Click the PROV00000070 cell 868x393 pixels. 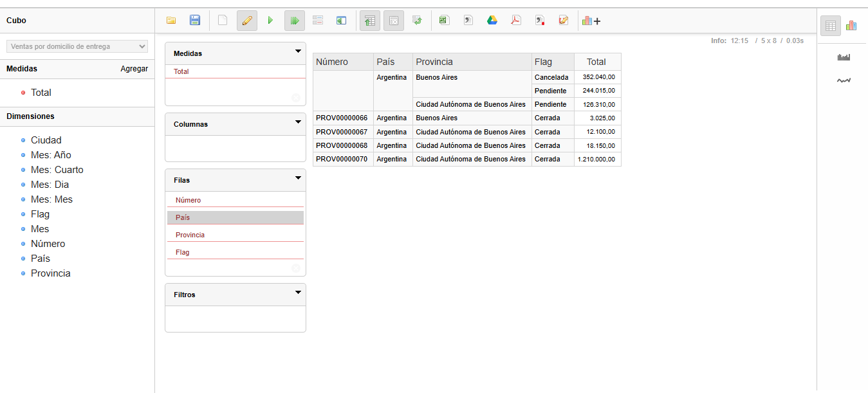click(343, 159)
